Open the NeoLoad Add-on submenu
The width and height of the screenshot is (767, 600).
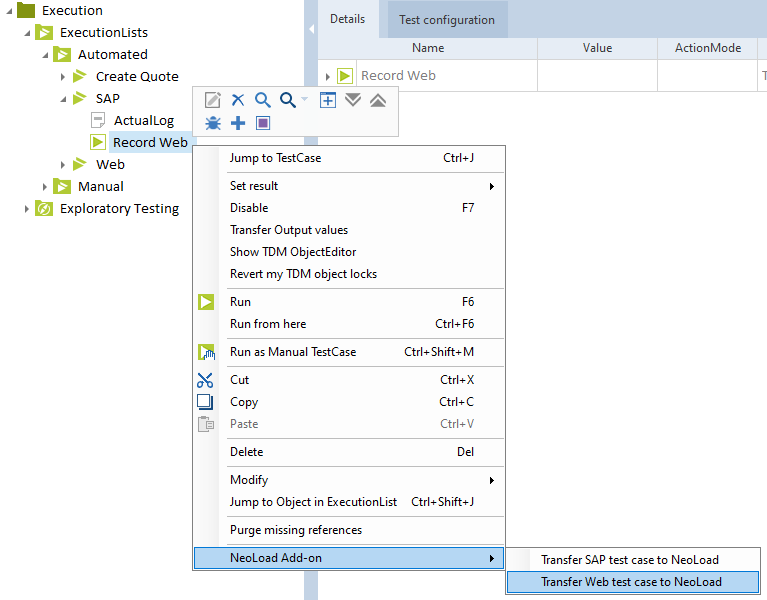click(349, 558)
